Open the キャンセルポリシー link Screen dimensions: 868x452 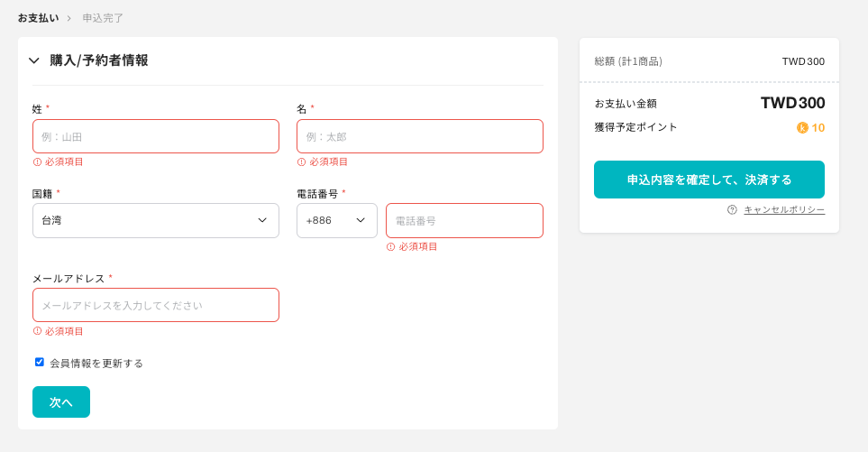point(784,209)
